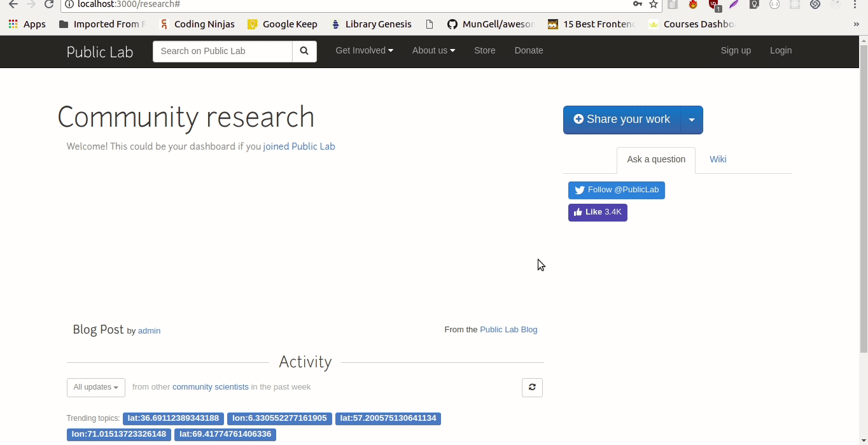
Task: Open the purple feather extension icon
Action: click(x=734, y=4)
